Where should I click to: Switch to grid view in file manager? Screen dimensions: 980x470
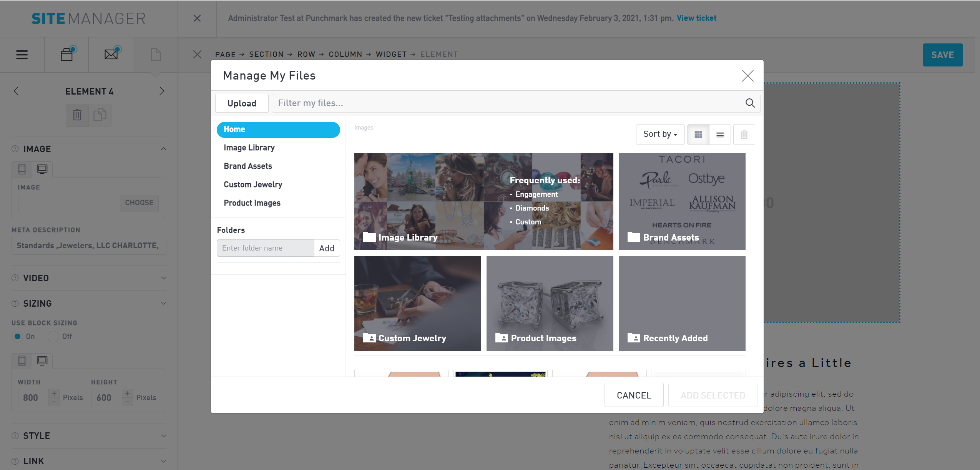point(698,135)
